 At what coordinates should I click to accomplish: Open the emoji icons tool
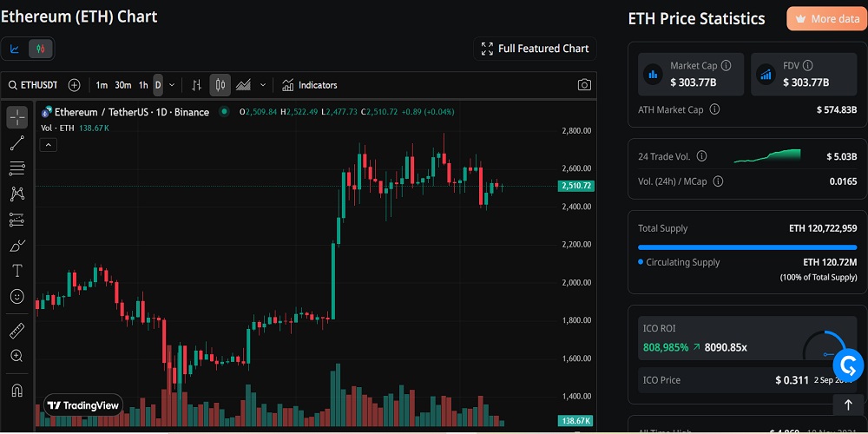click(x=16, y=296)
